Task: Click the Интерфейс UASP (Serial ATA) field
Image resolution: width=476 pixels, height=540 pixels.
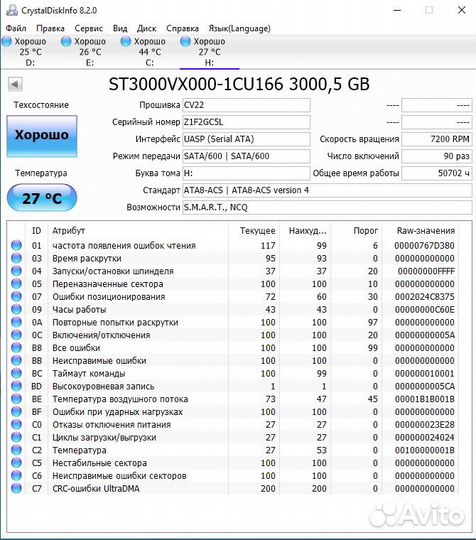Action: point(246,139)
